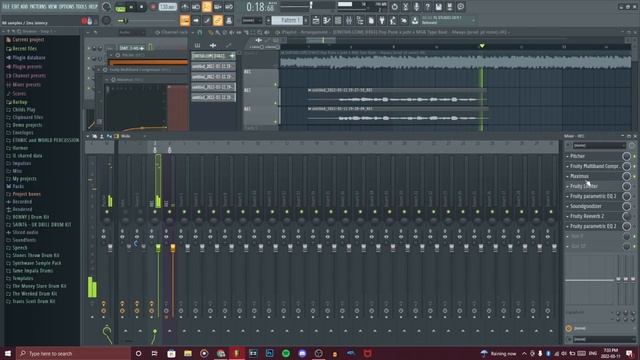Open the Pitcher effect slot menu arrow
Screen dimensions: 640x360
tap(567, 156)
